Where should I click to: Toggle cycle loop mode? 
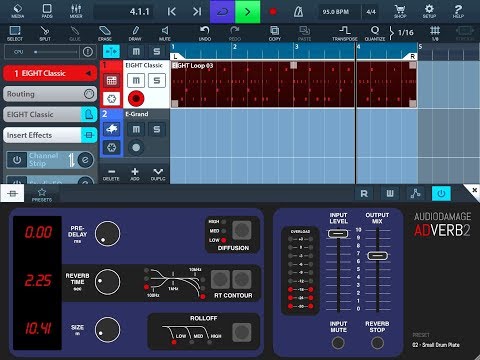222,12
